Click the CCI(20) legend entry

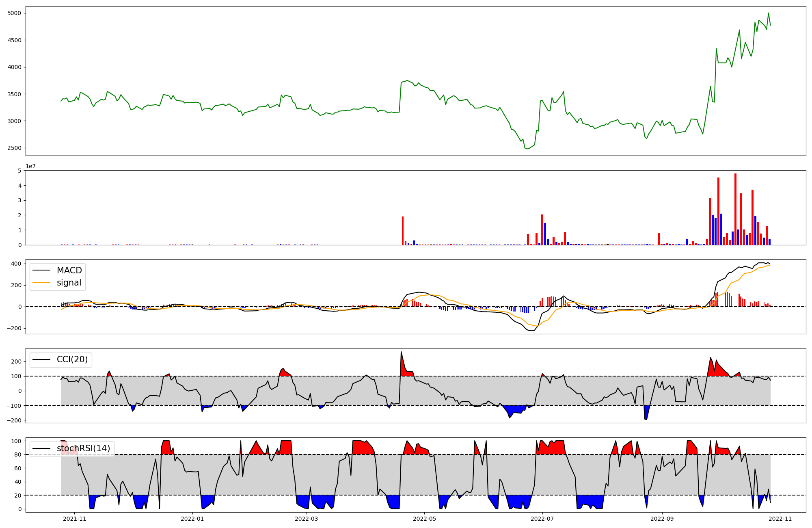(x=72, y=359)
